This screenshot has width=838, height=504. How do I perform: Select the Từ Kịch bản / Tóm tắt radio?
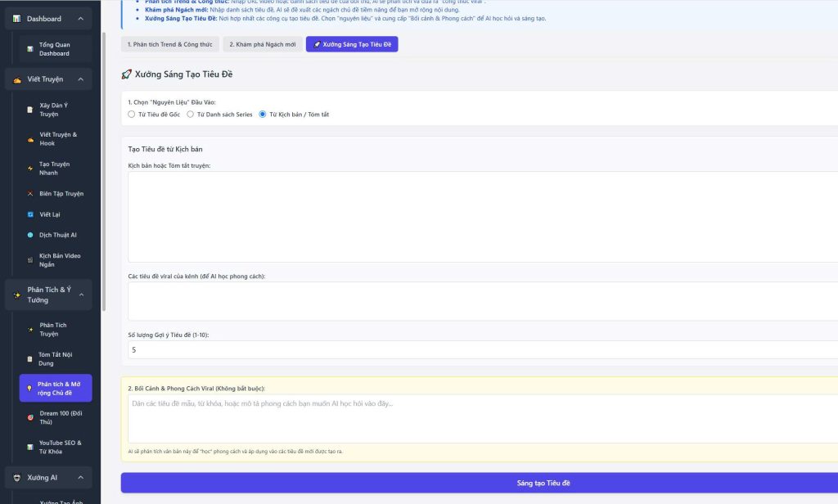pos(263,115)
